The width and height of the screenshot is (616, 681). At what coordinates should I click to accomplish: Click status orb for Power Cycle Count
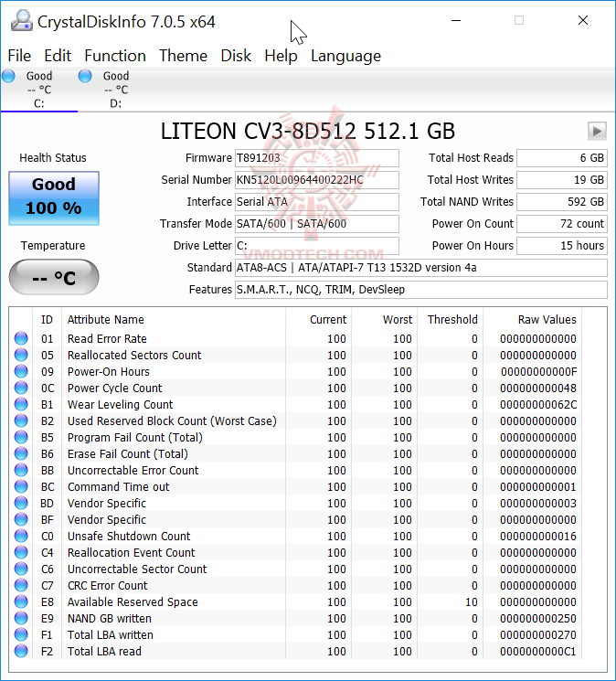click(21, 388)
